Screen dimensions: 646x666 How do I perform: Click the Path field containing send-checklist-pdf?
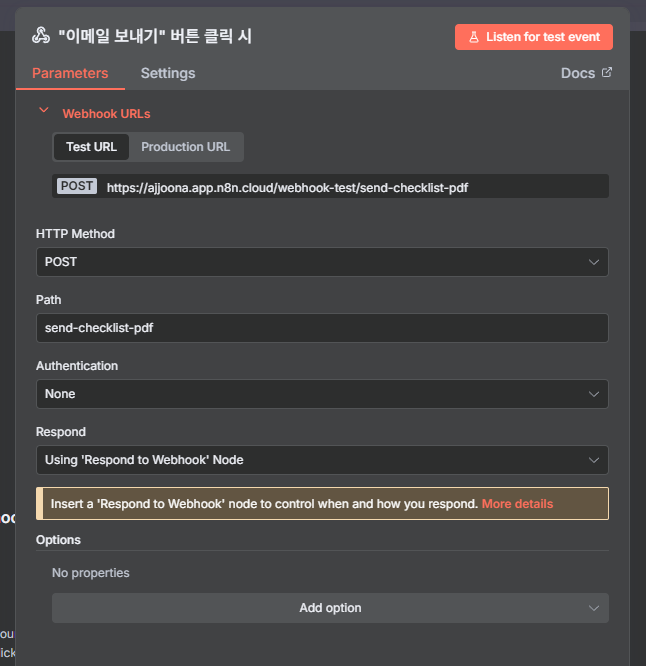point(321,328)
